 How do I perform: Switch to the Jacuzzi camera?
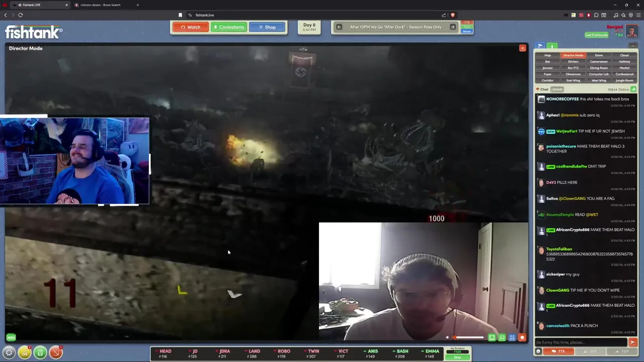click(x=547, y=68)
